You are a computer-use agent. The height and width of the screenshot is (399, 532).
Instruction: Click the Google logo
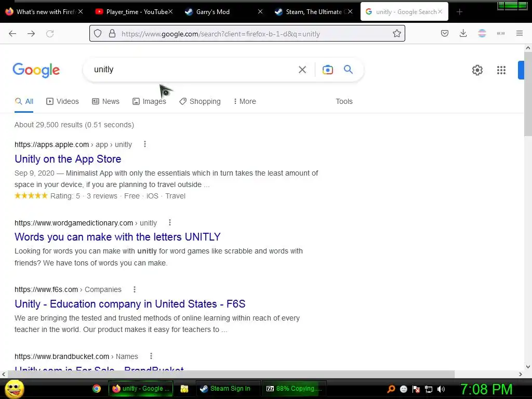(36, 70)
